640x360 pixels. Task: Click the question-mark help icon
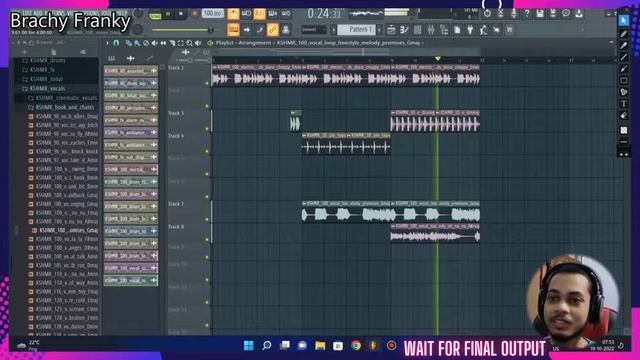pyautogui.click(x=527, y=14)
